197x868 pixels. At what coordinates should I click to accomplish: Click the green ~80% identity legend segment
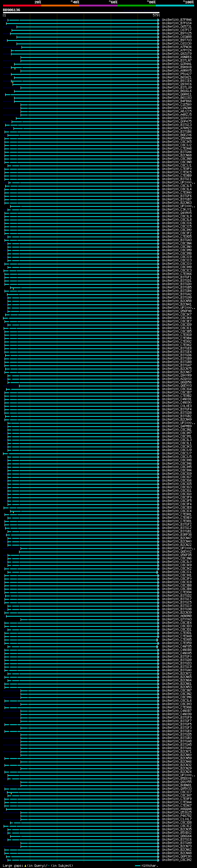pos(137,6)
